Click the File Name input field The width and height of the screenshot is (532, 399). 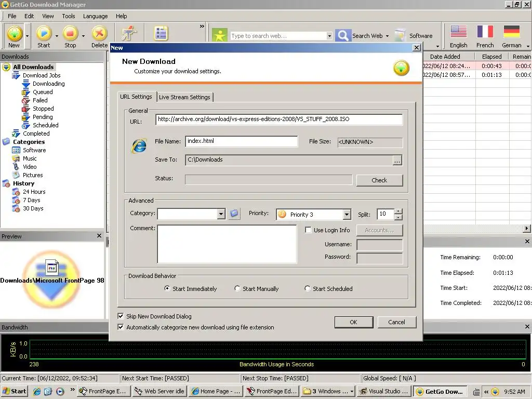(241, 141)
